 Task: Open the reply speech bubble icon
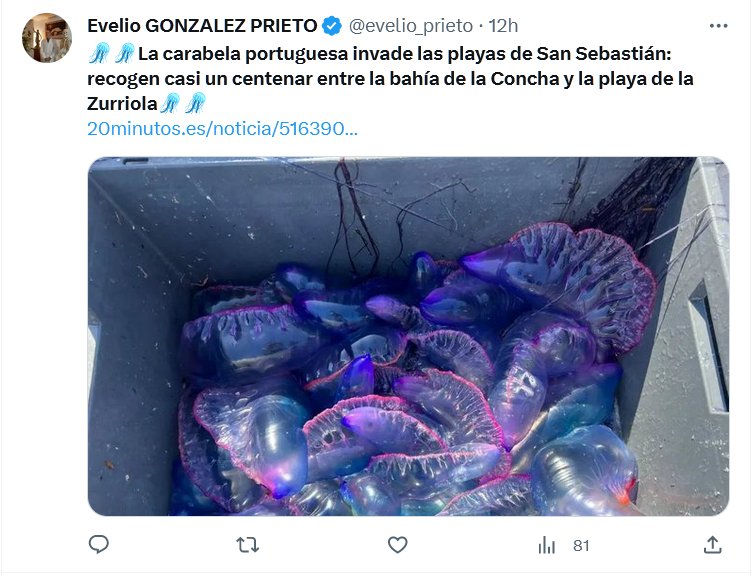99,545
